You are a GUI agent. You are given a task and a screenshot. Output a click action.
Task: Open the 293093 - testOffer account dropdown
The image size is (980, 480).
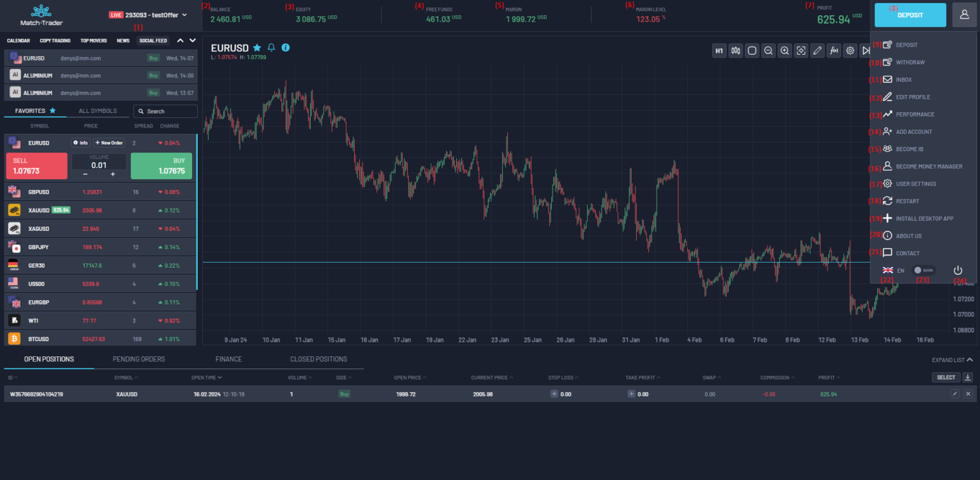pos(148,15)
